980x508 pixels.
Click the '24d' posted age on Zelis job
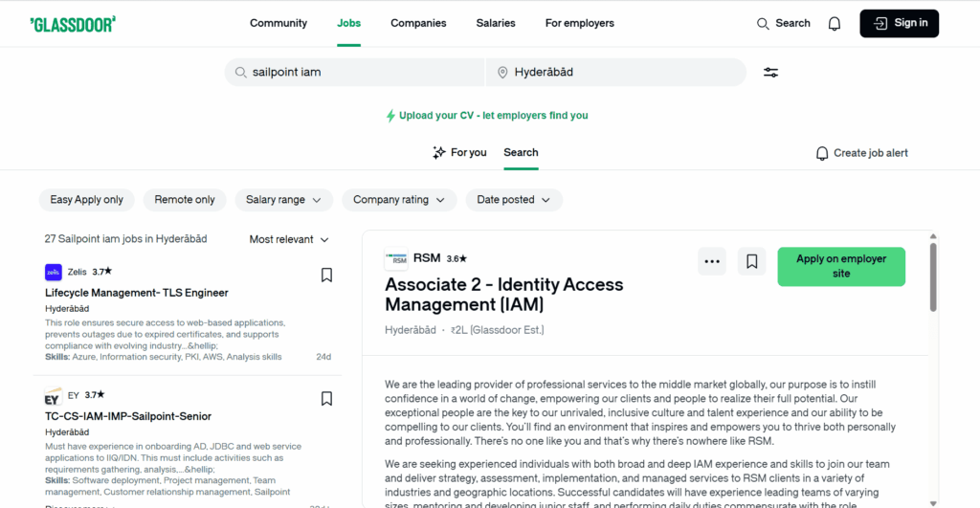(x=323, y=357)
